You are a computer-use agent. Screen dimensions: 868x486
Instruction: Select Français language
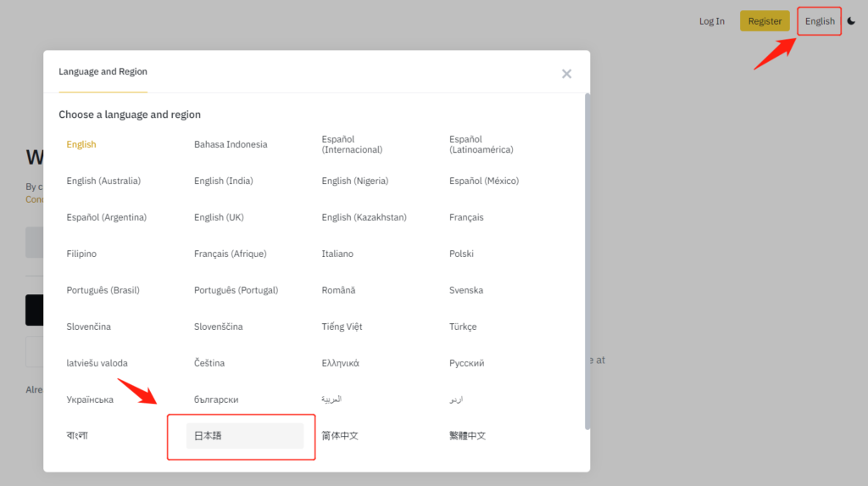point(466,217)
